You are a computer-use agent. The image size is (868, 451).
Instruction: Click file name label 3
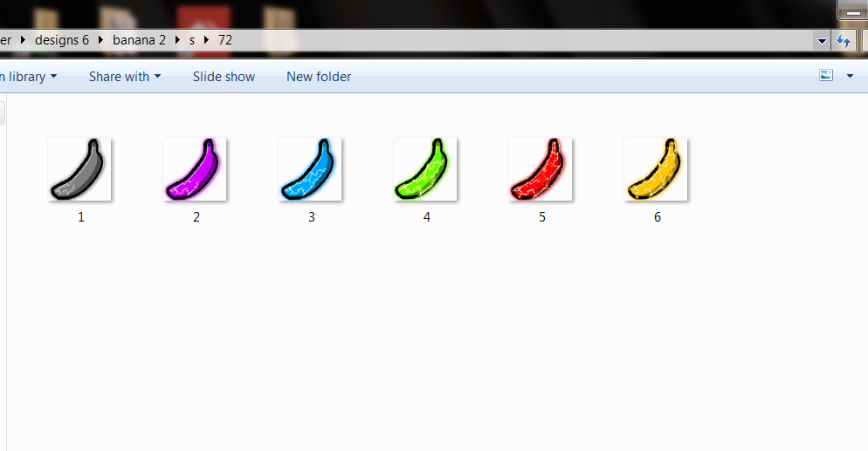coord(312,217)
